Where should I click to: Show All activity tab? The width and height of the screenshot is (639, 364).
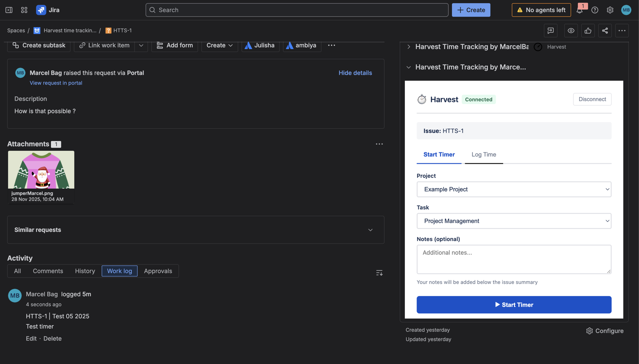(17, 271)
